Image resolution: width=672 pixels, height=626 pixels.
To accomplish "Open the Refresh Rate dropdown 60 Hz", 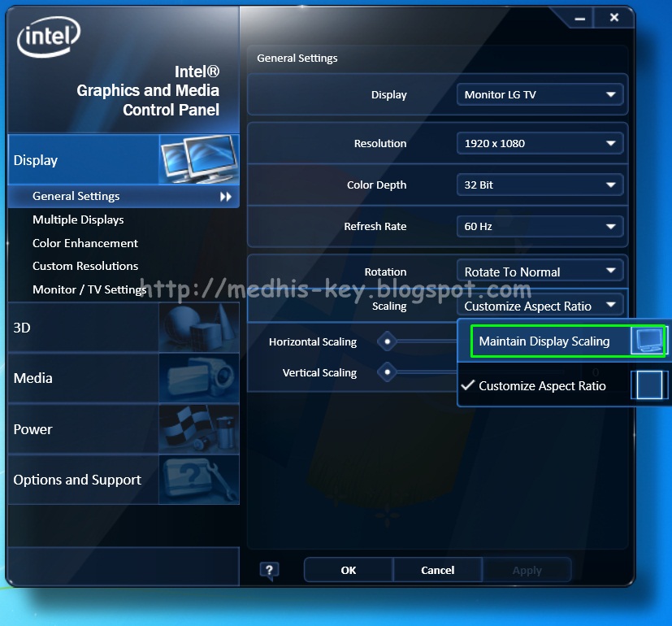I will pos(540,226).
